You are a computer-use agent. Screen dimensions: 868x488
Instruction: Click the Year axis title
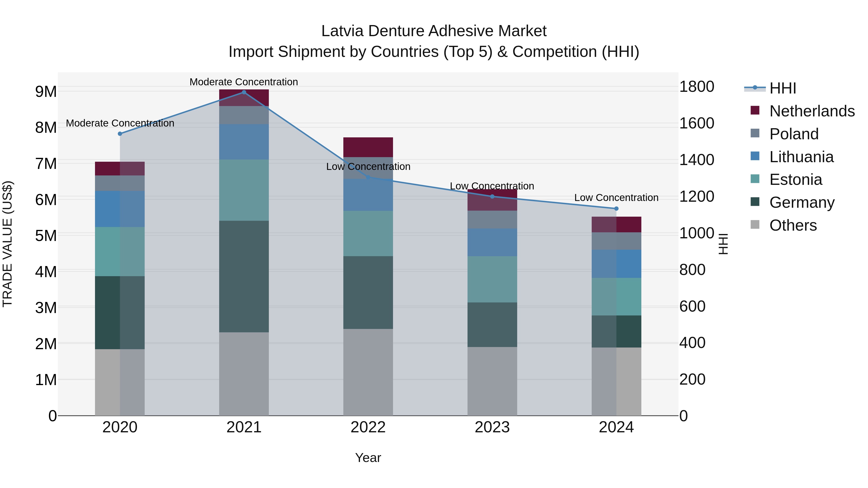(x=368, y=458)
